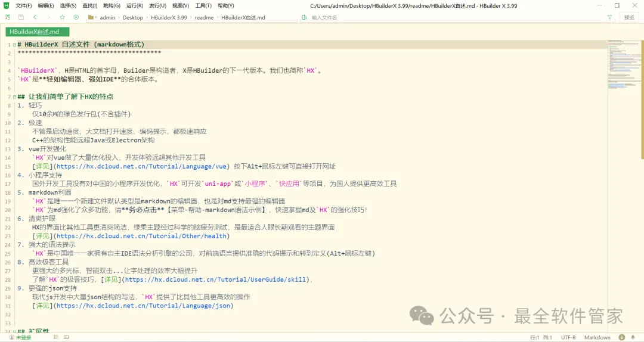Screen dimensions: 644x342
Task: Click the new file toolbar icon
Action: point(7,17)
